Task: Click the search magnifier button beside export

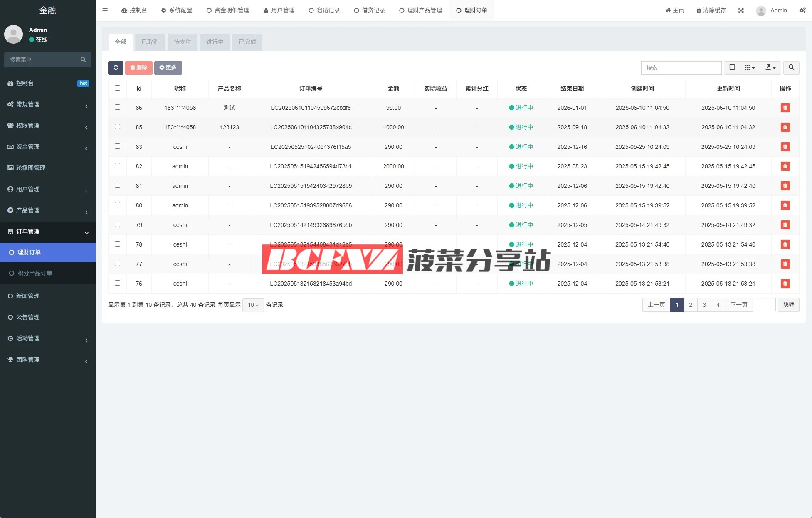Action: click(x=791, y=68)
